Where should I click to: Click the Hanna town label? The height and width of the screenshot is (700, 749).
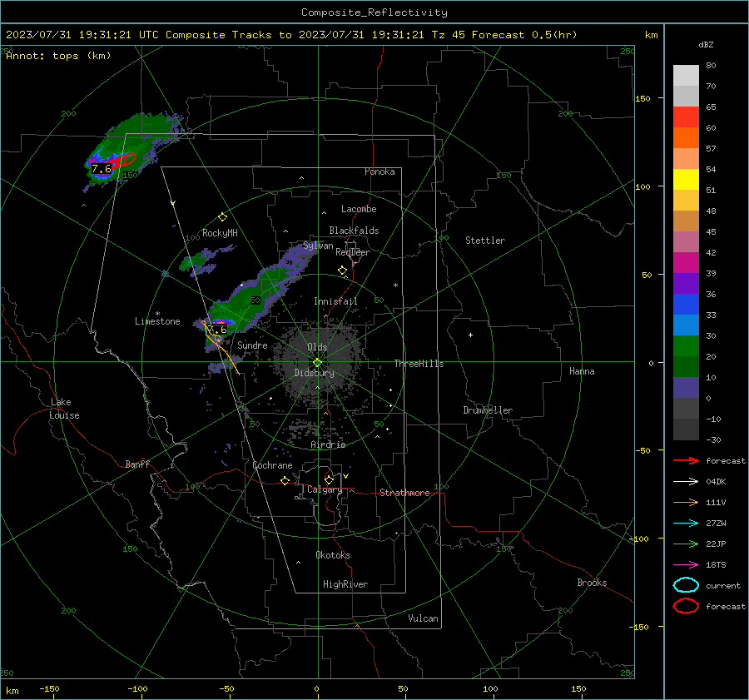click(582, 371)
